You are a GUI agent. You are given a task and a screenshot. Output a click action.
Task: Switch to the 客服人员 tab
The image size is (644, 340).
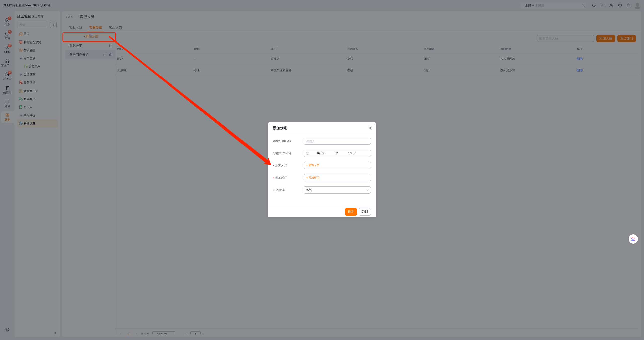[x=75, y=28]
